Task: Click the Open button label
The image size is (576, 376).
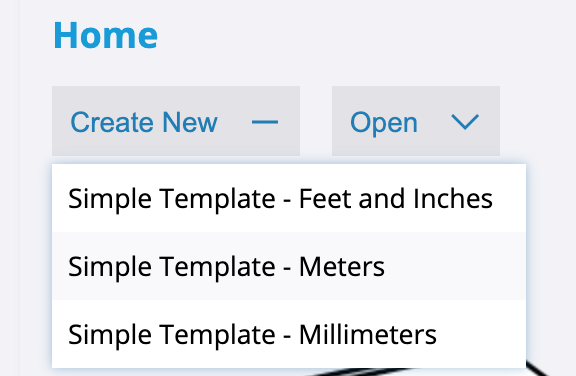Action: pyautogui.click(x=384, y=123)
